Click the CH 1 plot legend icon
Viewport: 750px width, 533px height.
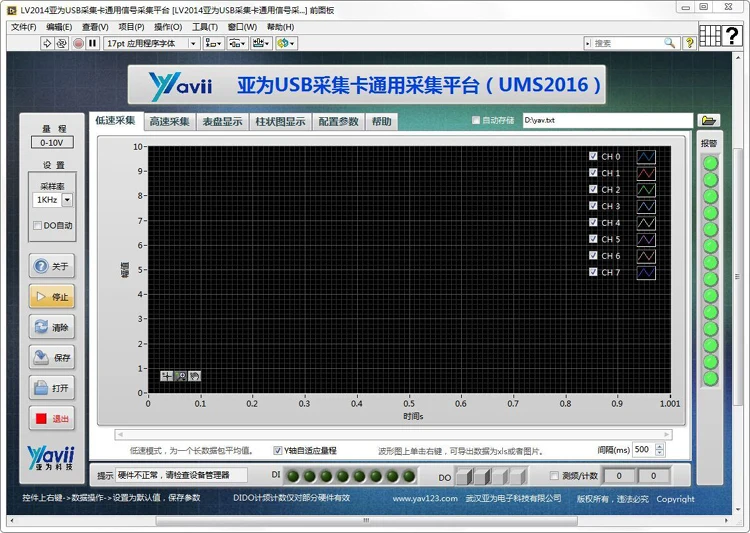646,173
